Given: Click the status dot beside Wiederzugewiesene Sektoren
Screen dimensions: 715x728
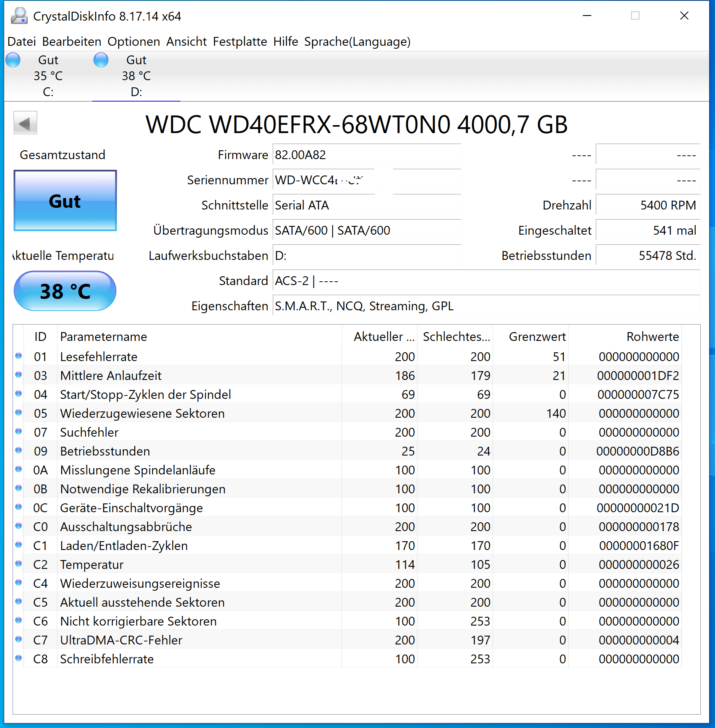Looking at the screenshot, I should [18, 413].
